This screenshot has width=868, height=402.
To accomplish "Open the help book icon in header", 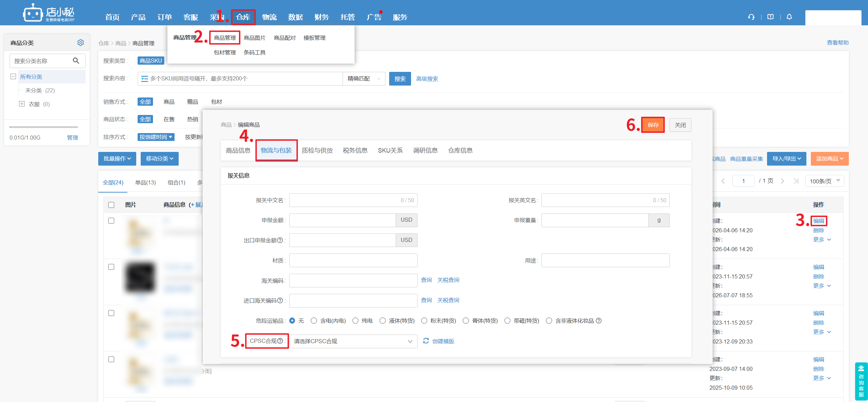I will (770, 17).
